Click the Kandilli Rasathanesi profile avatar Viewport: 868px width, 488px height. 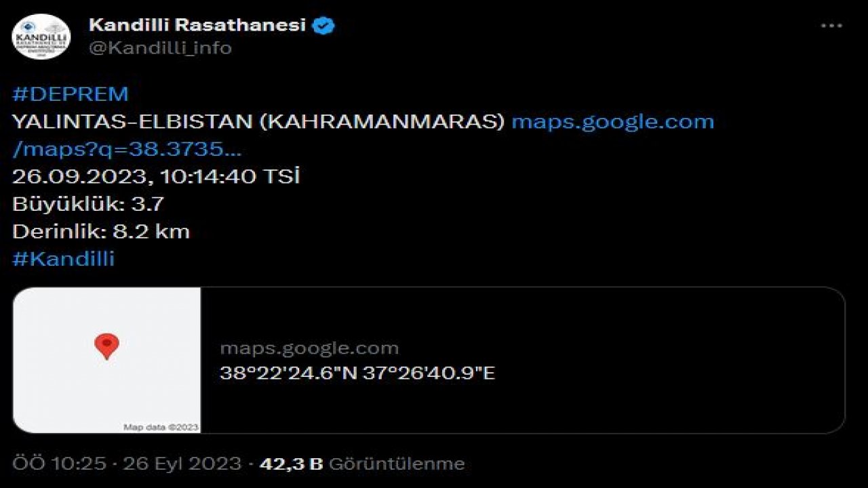pos(41,37)
